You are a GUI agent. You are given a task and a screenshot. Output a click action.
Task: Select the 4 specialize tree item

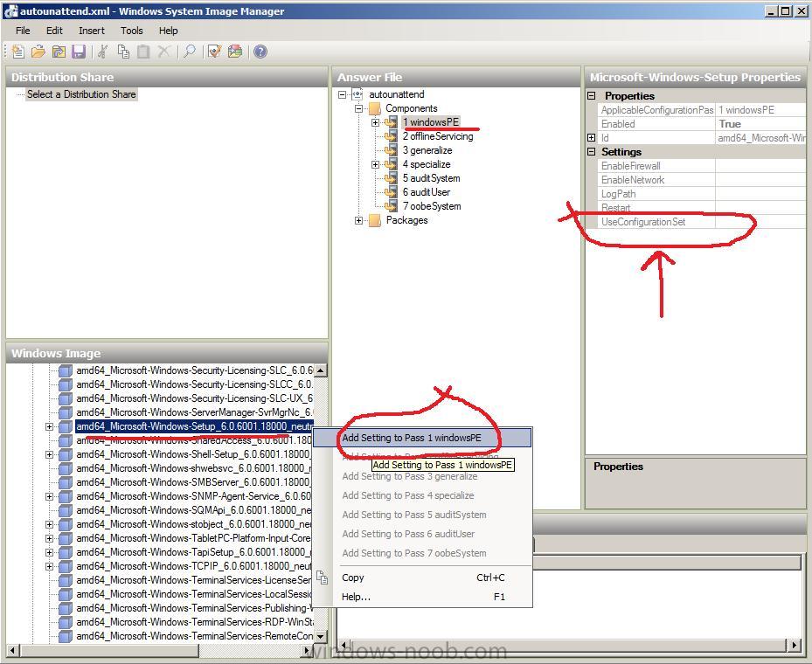(x=427, y=164)
